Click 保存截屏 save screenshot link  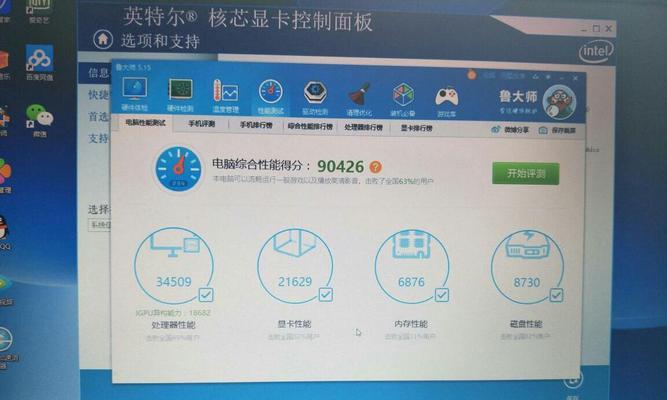pos(563,130)
